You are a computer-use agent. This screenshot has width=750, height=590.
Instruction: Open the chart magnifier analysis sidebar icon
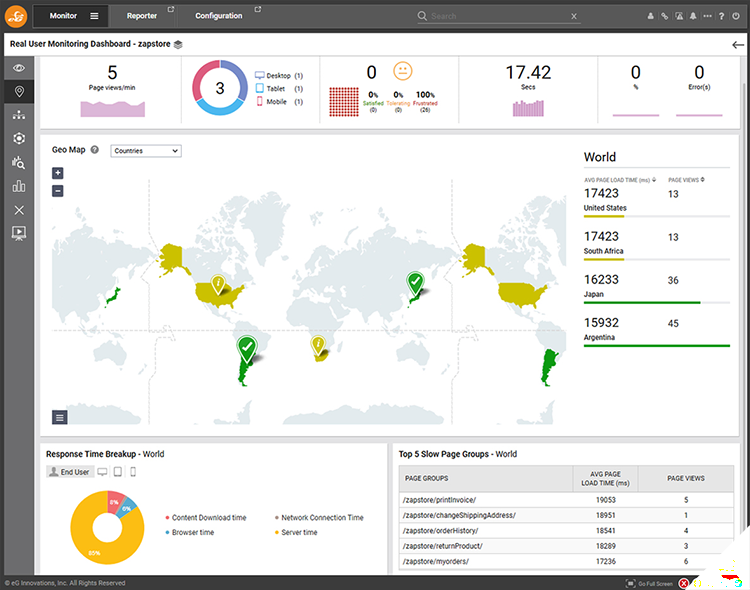click(x=19, y=162)
